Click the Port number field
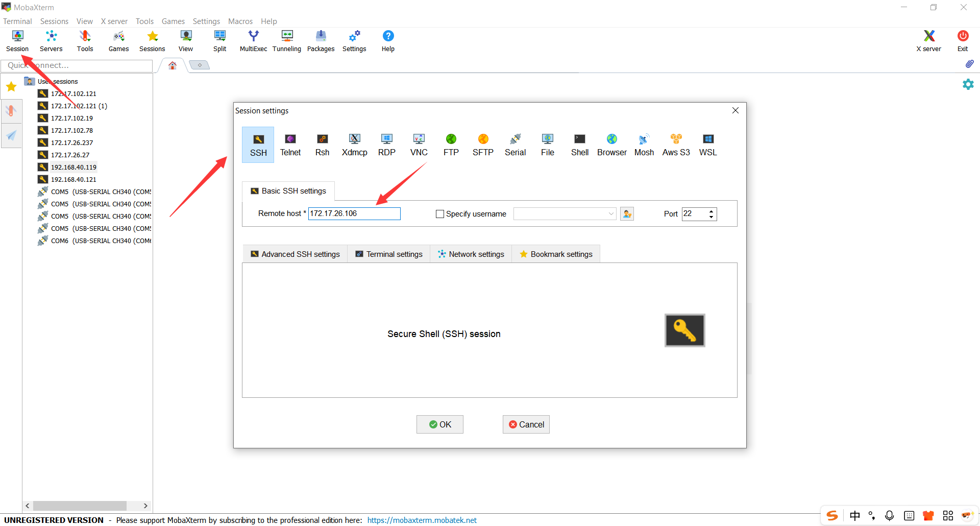This screenshot has width=980, height=526. pyautogui.click(x=695, y=214)
